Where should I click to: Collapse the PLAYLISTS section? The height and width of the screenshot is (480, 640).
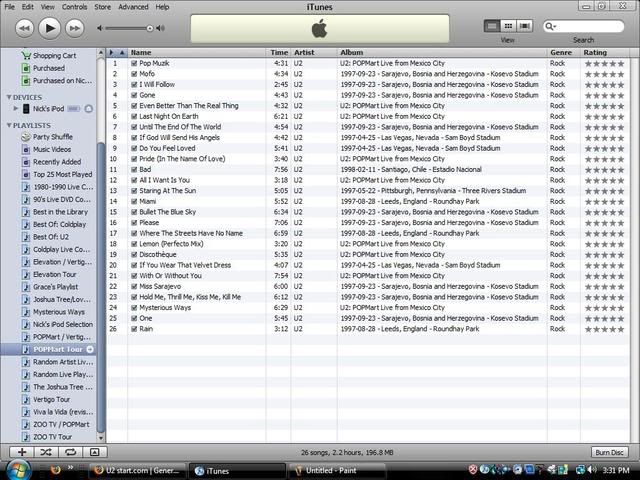[x=9, y=125]
